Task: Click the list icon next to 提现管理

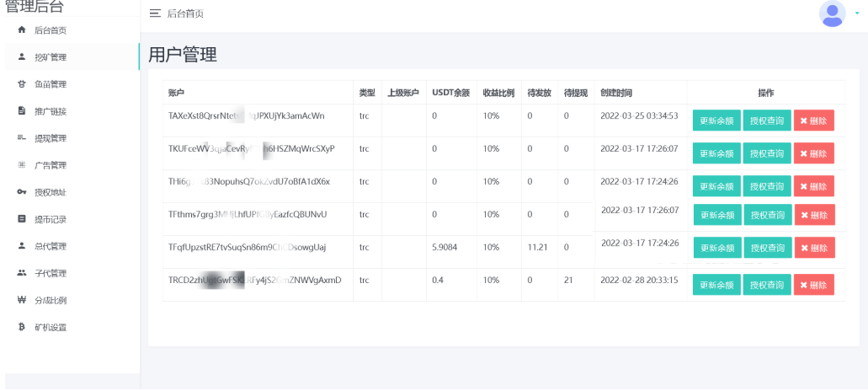Action: 22,137
